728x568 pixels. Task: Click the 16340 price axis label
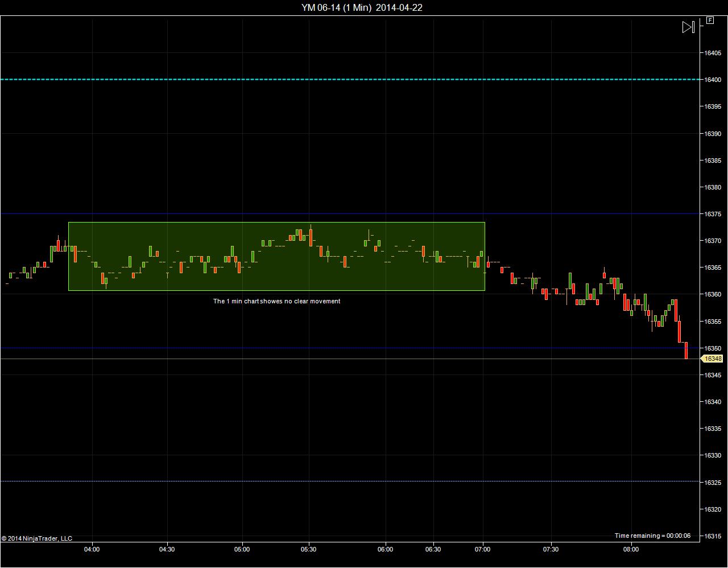point(713,402)
